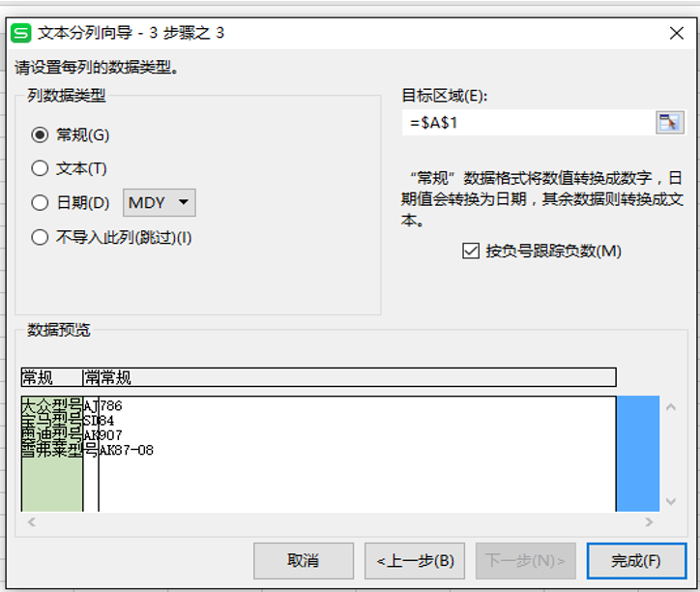This screenshot has width=700, height=592.
Task: Select 不导入此列(跳过) radio option
Action: click(x=40, y=237)
